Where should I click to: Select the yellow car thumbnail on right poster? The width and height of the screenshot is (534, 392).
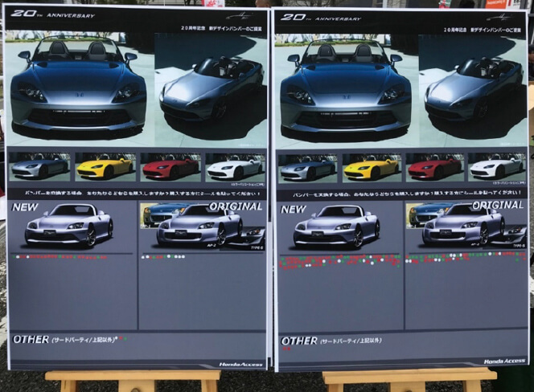(372, 169)
